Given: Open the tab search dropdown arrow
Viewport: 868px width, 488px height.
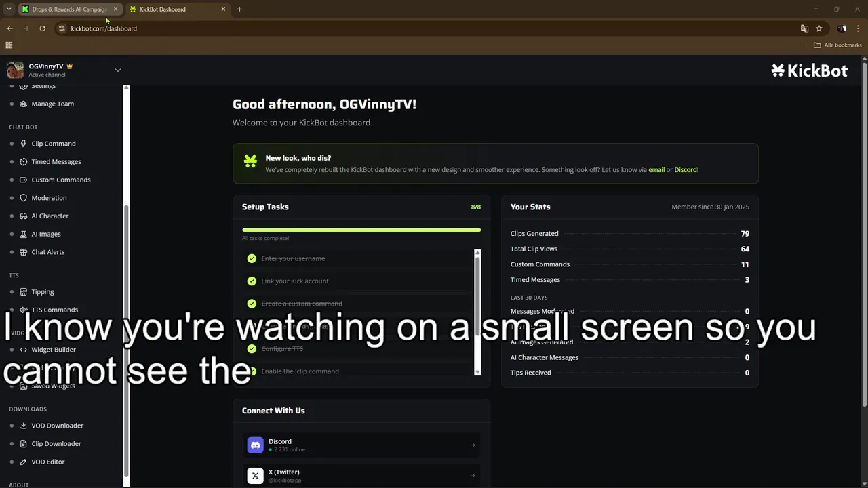Looking at the screenshot, I should tap(9, 9).
